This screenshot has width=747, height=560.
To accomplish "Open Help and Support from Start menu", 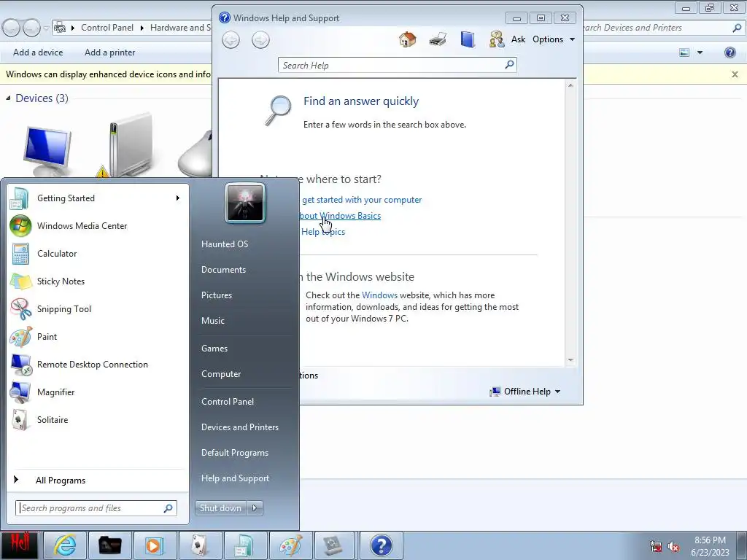I will 235,478.
